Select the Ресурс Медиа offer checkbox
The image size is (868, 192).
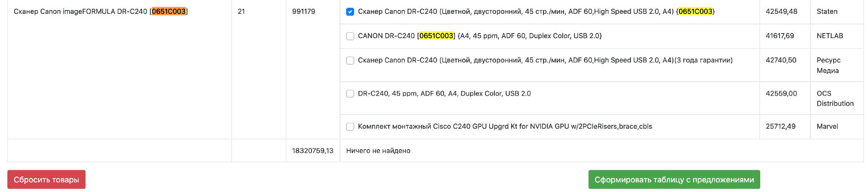pos(350,60)
